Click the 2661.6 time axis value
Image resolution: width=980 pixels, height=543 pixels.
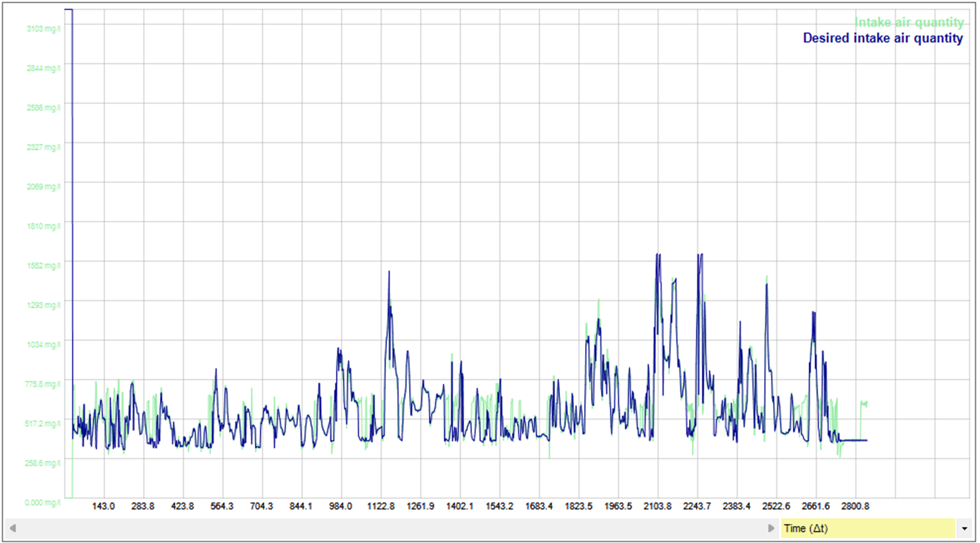pyautogui.click(x=816, y=506)
